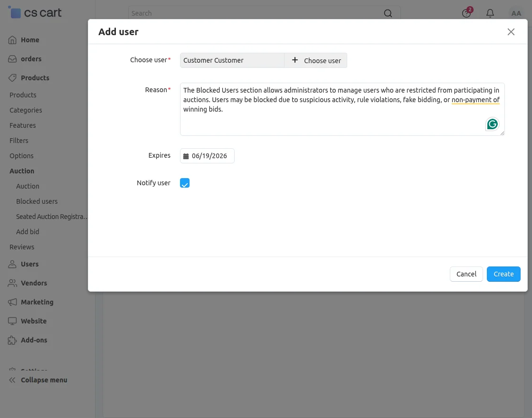Click the Create button
Image resolution: width=532 pixels, height=418 pixels.
point(503,274)
